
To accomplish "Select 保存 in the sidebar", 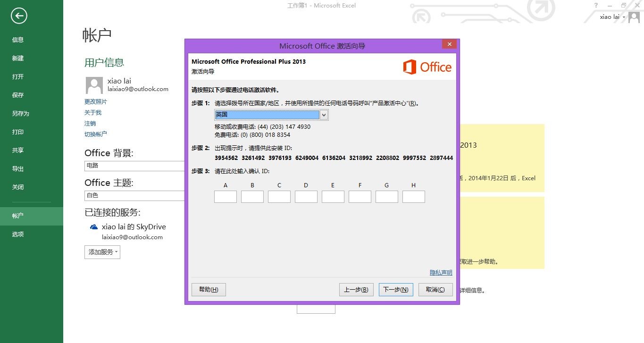I will 32,95.
